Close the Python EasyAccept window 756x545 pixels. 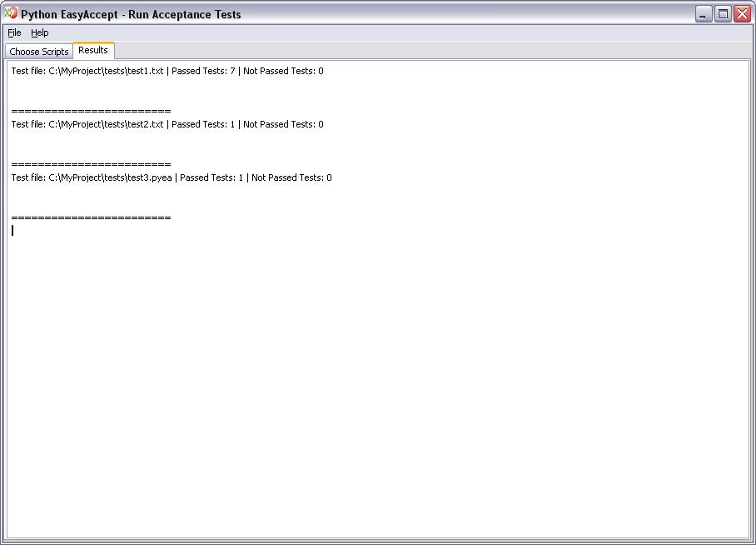(742, 13)
